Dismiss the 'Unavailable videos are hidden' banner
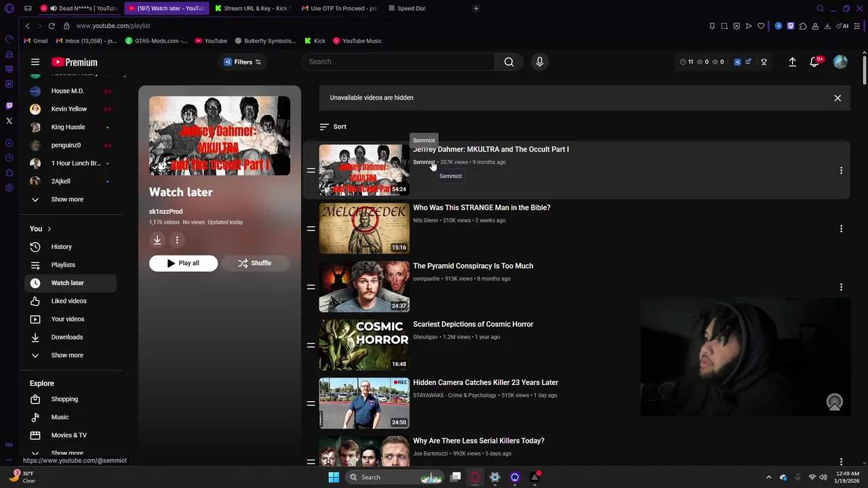 coord(837,98)
